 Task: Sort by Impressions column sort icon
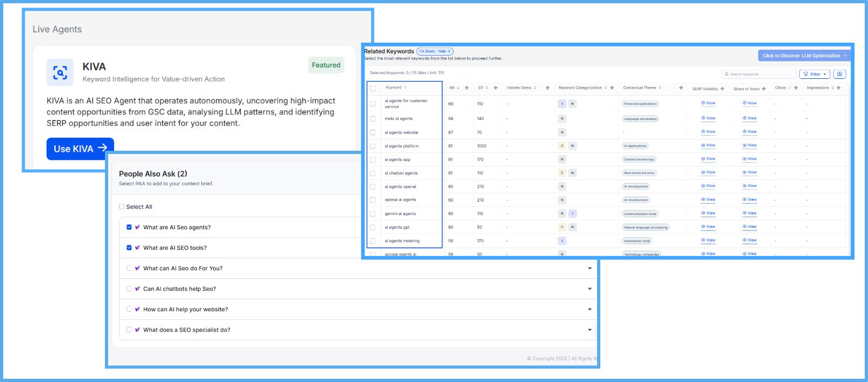(832, 88)
